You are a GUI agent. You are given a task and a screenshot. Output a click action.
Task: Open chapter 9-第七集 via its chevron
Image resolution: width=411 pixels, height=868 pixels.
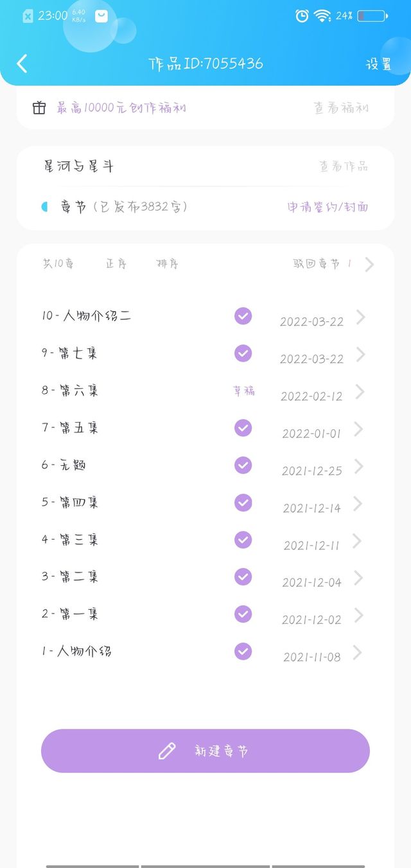[360, 354]
